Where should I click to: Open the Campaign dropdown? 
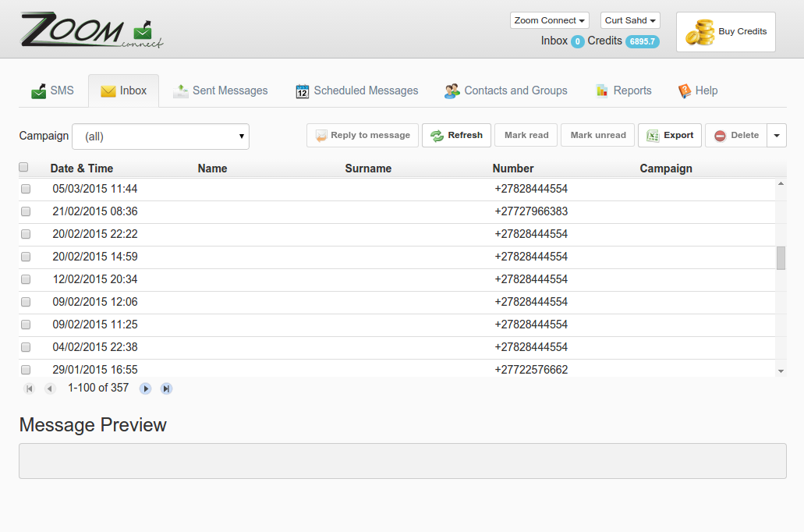point(161,137)
